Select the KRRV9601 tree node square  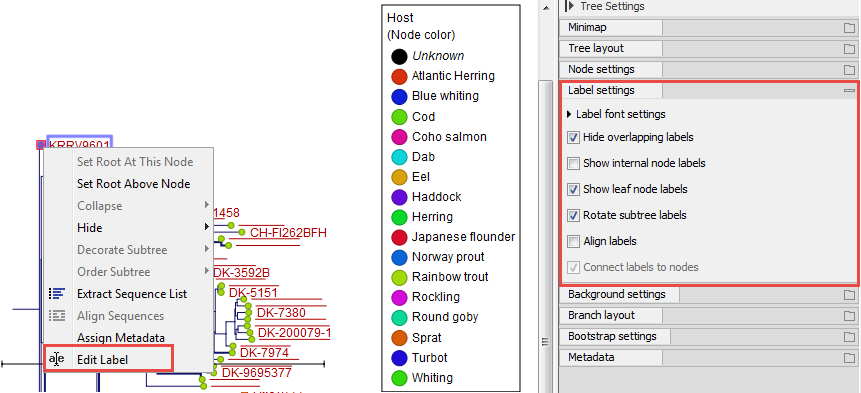(x=40, y=145)
